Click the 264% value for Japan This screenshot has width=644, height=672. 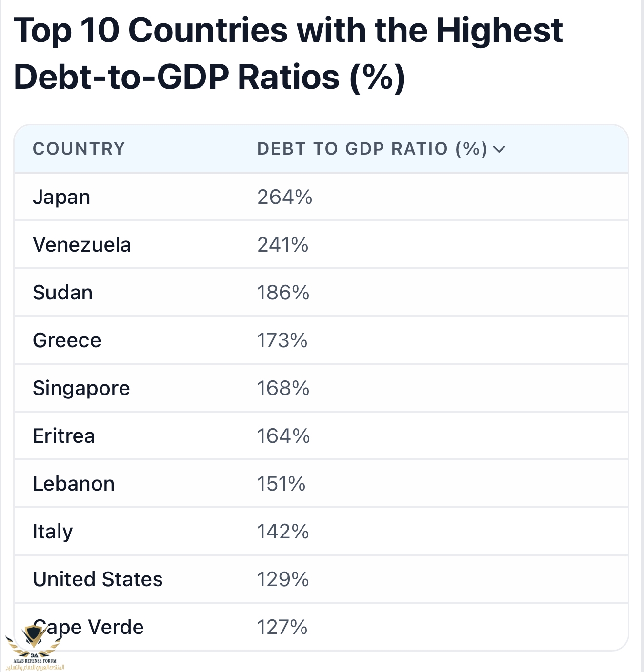coord(284,197)
